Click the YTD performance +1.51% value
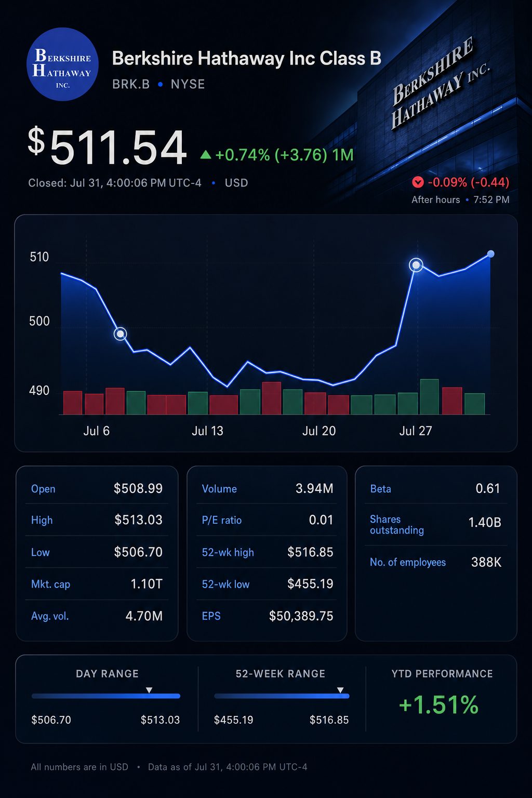The height and width of the screenshot is (798, 532). 438,705
